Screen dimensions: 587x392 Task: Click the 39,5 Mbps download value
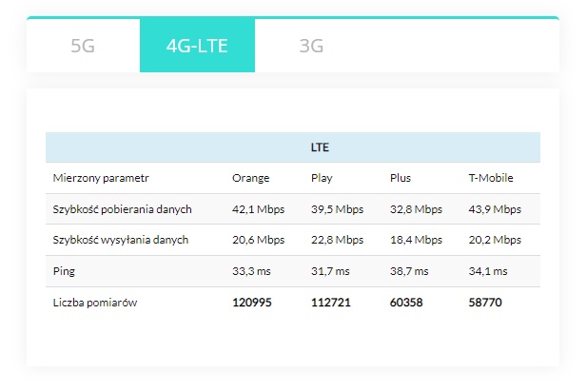(x=337, y=209)
